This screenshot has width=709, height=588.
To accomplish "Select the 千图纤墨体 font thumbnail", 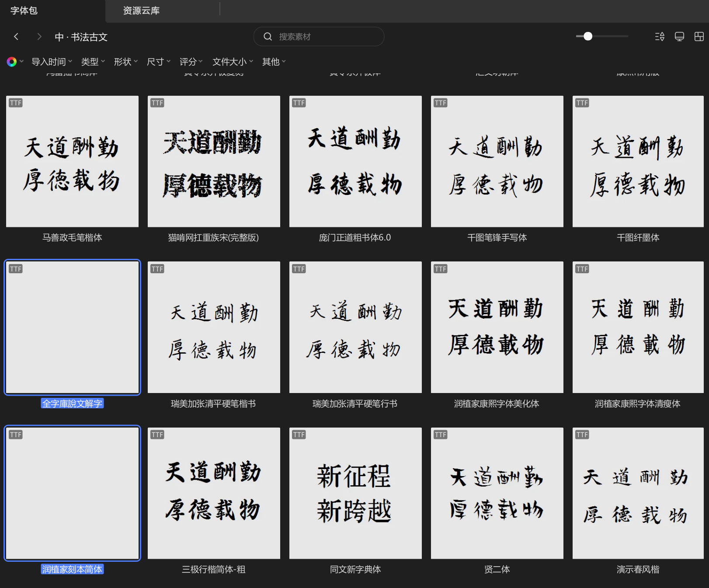I will (638, 161).
